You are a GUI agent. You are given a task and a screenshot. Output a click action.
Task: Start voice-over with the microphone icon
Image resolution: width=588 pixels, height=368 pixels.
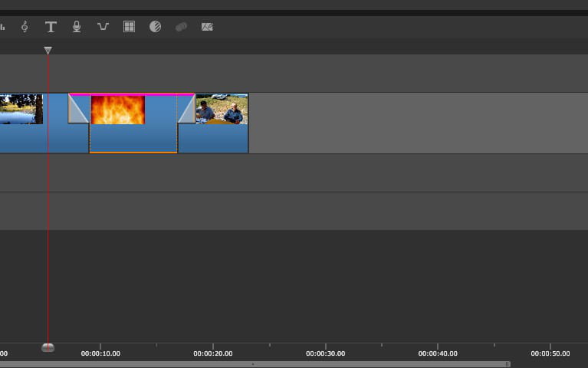tap(77, 27)
